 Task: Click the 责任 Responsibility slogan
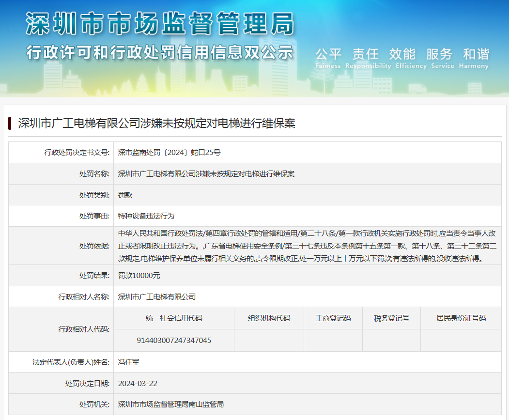click(x=368, y=58)
